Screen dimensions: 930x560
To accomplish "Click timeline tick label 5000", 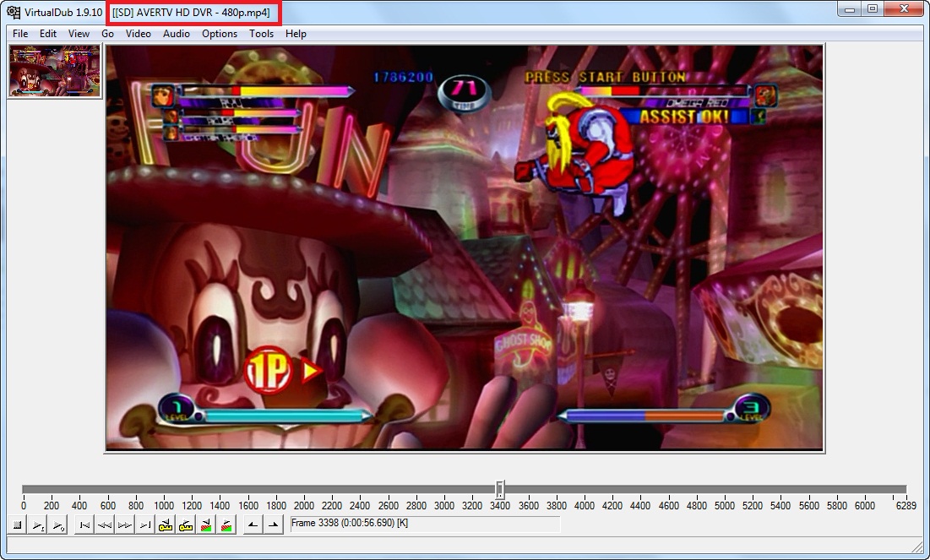I will tap(724, 506).
